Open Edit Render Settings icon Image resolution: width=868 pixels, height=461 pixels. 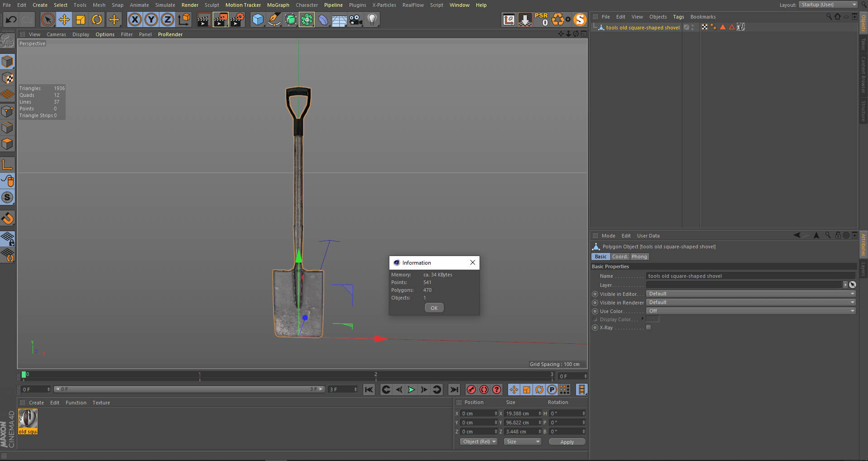(237, 19)
